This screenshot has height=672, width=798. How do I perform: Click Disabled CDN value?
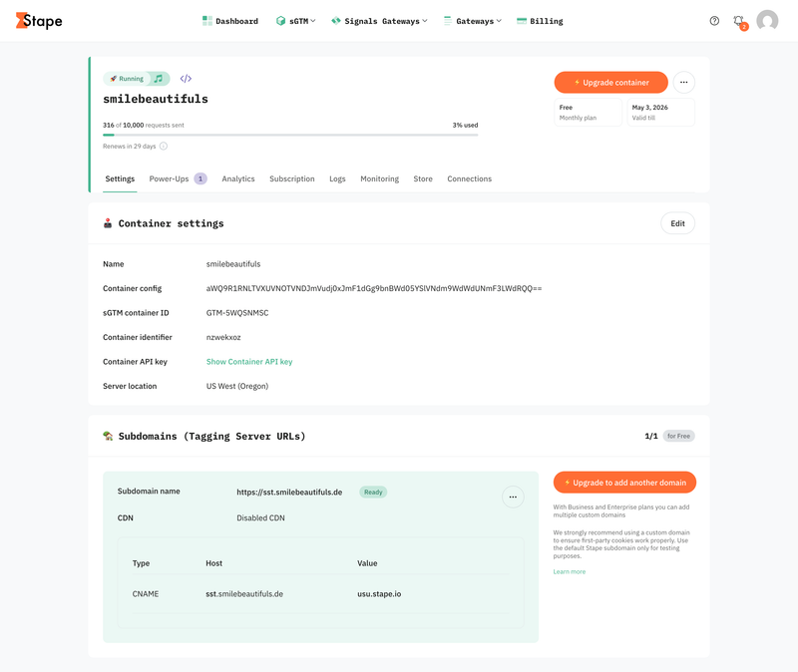click(x=260, y=517)
